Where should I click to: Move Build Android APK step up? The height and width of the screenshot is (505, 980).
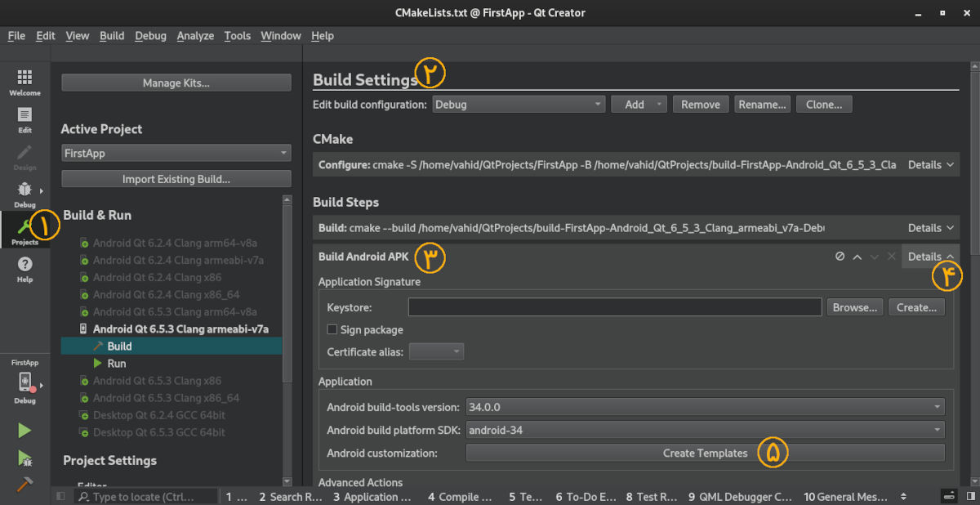click(x=857, y=257)
